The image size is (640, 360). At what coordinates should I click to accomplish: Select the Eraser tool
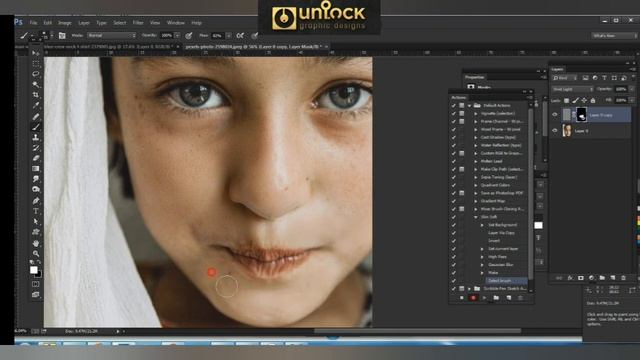coord(36,158)
